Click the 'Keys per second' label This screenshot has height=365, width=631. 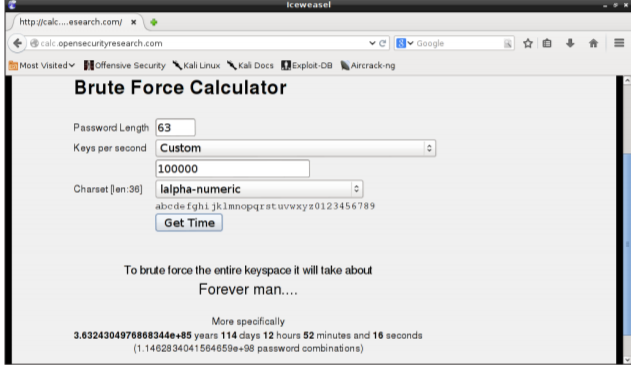pyautogui.click(x=109, y=148)
